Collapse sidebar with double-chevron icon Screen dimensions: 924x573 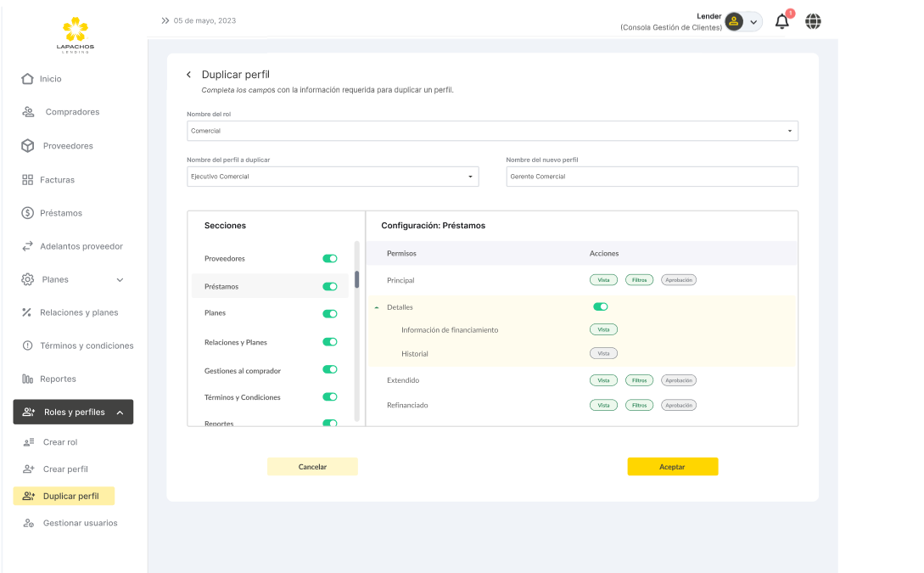(x=165, y=20)
